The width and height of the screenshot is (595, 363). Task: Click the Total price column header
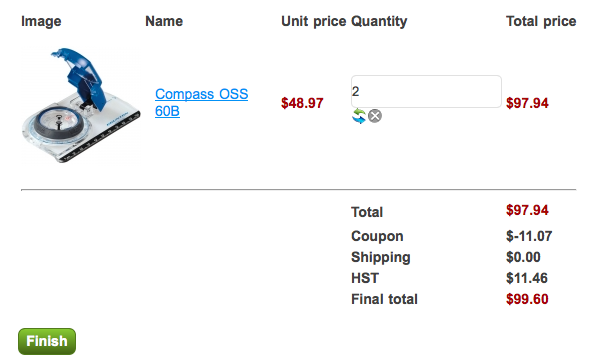point(541,21)
